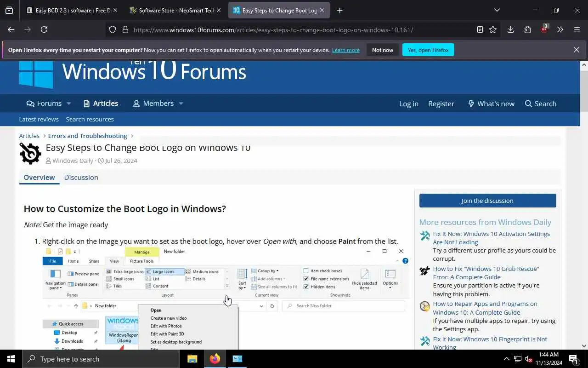
Task: Open the Windows notification center icon
Action: (x=574, y=359)
